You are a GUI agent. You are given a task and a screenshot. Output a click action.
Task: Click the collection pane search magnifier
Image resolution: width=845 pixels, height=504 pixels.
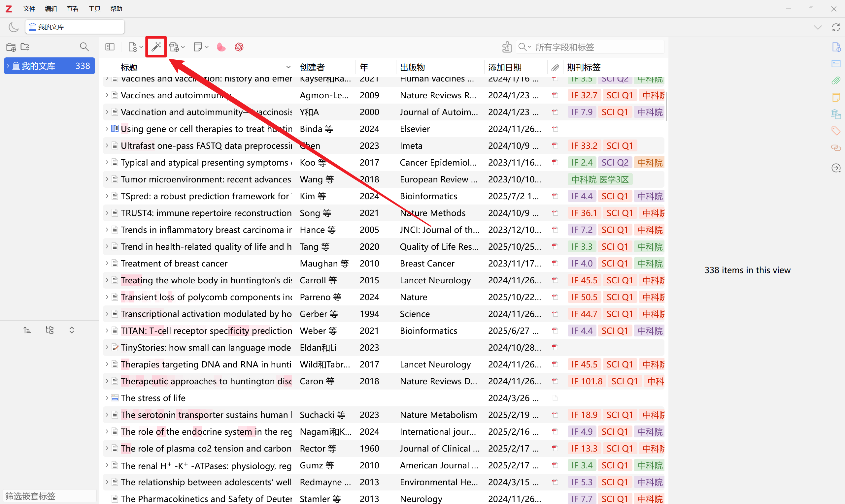pos(84,47)
